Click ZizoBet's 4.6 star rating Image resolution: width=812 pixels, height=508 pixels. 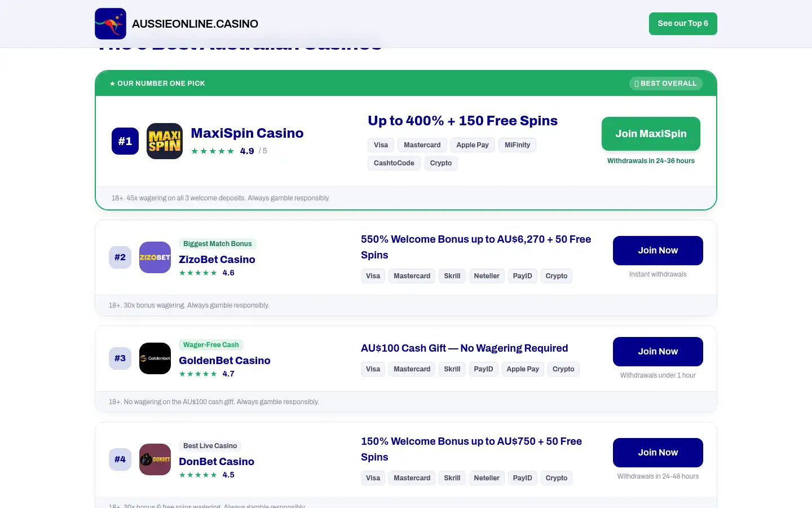pyautogui.click(x=207, y=273)
